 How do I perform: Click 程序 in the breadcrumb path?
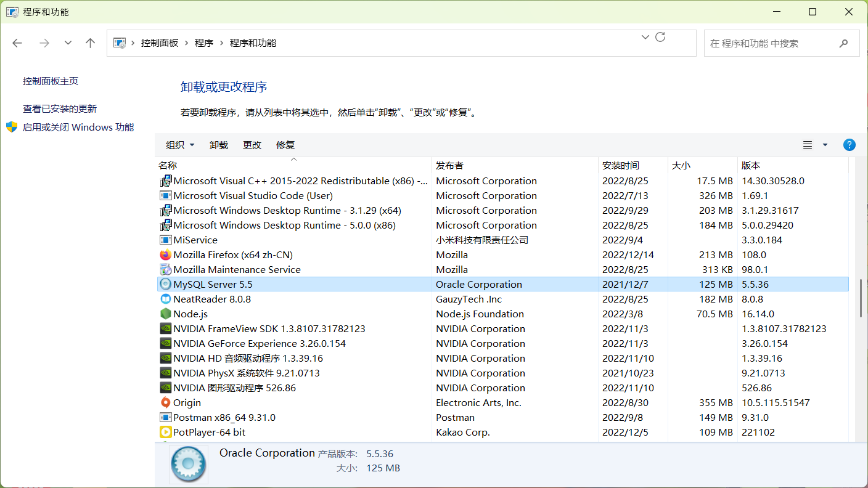[204, 43]
